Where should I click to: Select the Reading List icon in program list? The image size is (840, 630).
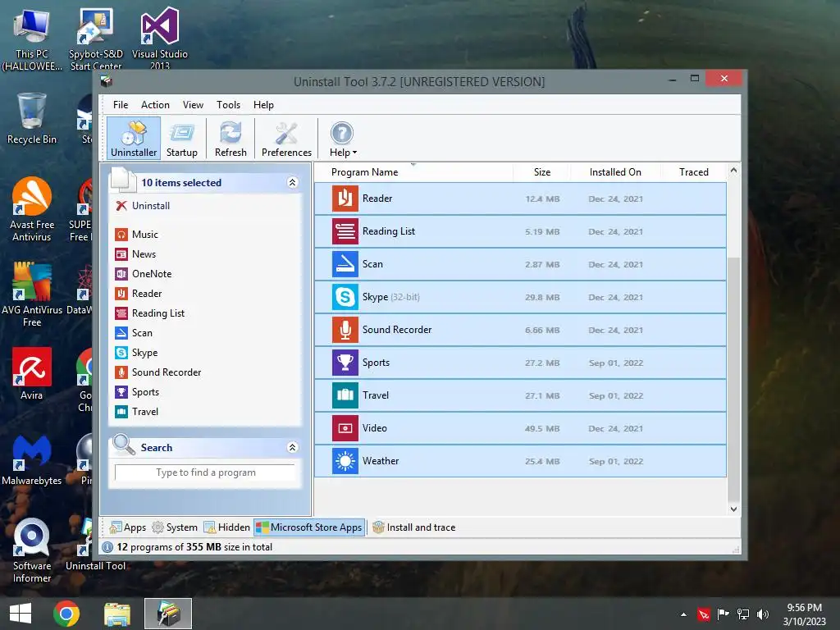345,231
